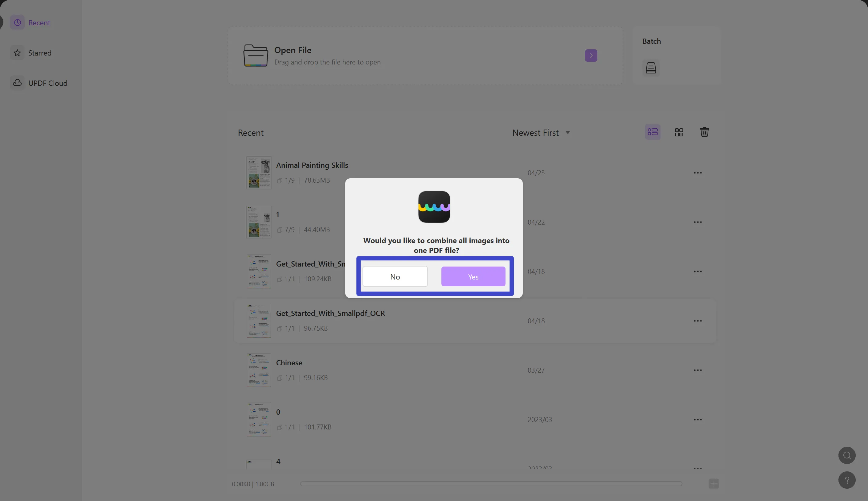Select the list view icon
The width and height of the screenshot is (868, 501).
click(653, 132)
